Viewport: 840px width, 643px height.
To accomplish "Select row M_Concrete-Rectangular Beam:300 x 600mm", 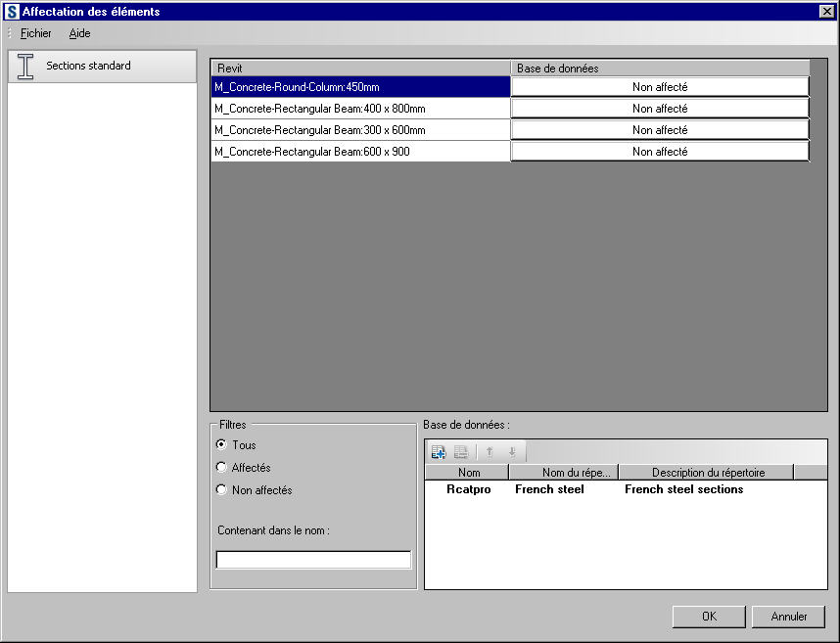I will (x=360, y=130).
